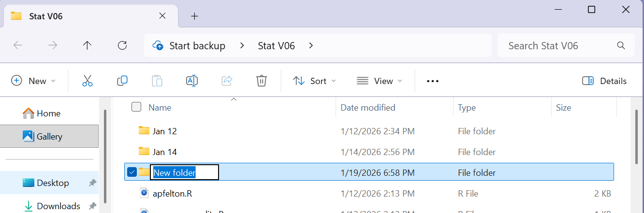
Task: Open the View options dropdown
Action: (x=379, y=81)
